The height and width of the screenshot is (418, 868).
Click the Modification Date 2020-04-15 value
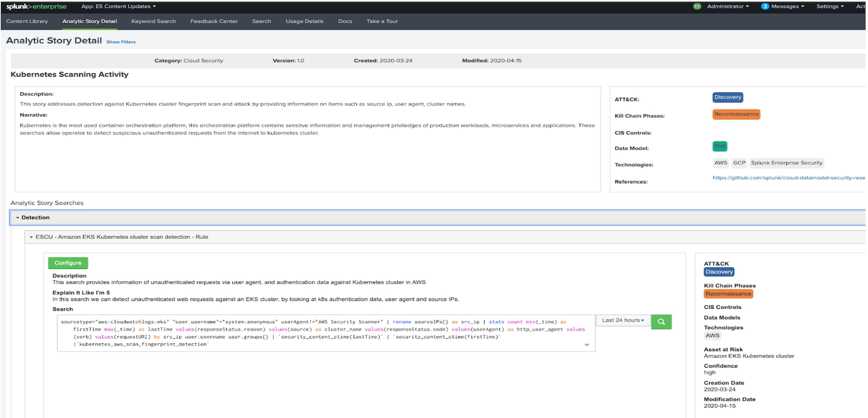pyautogui.click(x=720, y=406)
